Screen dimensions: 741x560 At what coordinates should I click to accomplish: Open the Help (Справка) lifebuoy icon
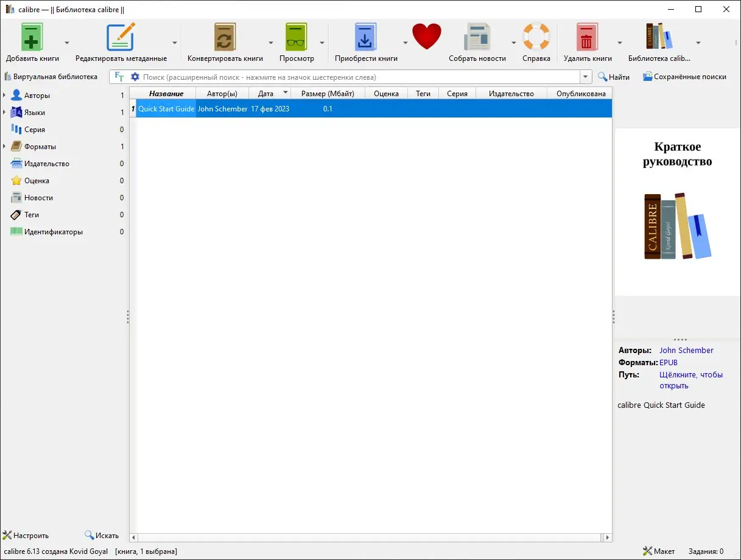coord(536,37)
